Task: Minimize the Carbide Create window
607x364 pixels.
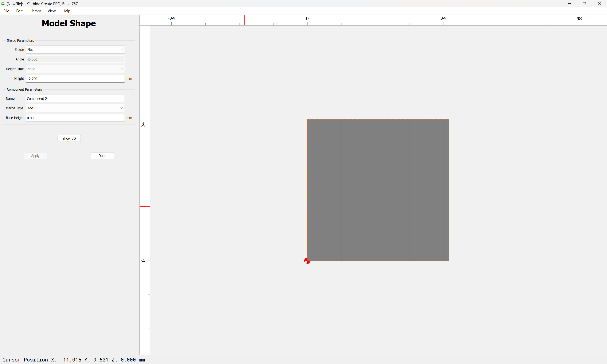Action: tap(570, 4)
